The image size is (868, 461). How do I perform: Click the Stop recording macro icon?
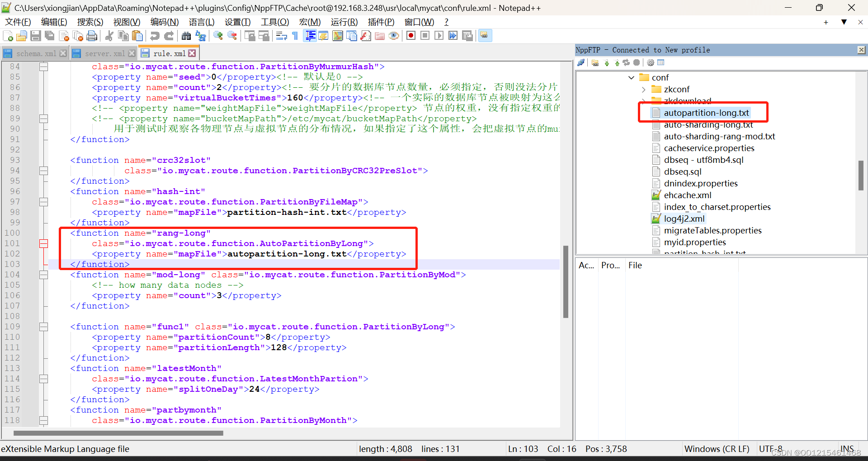click(425, 36)
